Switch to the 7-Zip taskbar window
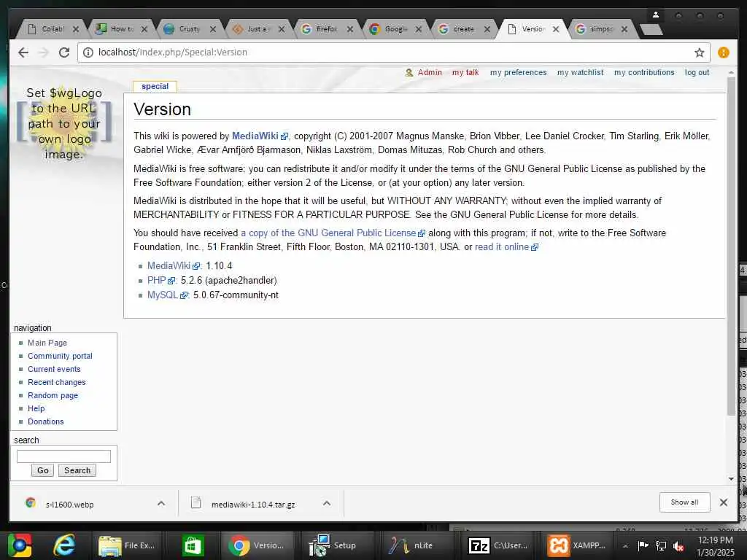 point(498,545)
